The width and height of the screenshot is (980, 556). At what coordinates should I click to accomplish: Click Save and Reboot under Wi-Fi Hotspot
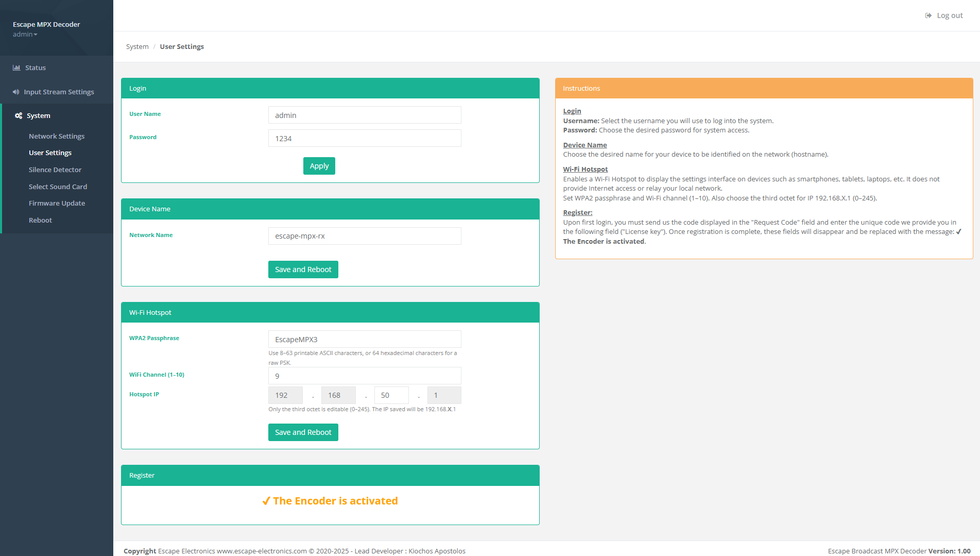pyautogui.click(x=303, y=432)
